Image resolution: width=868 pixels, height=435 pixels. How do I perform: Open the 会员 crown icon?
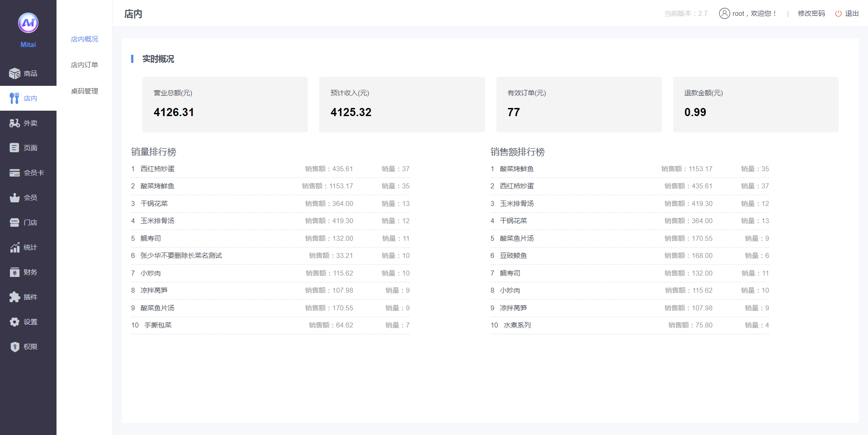point(14,197)
